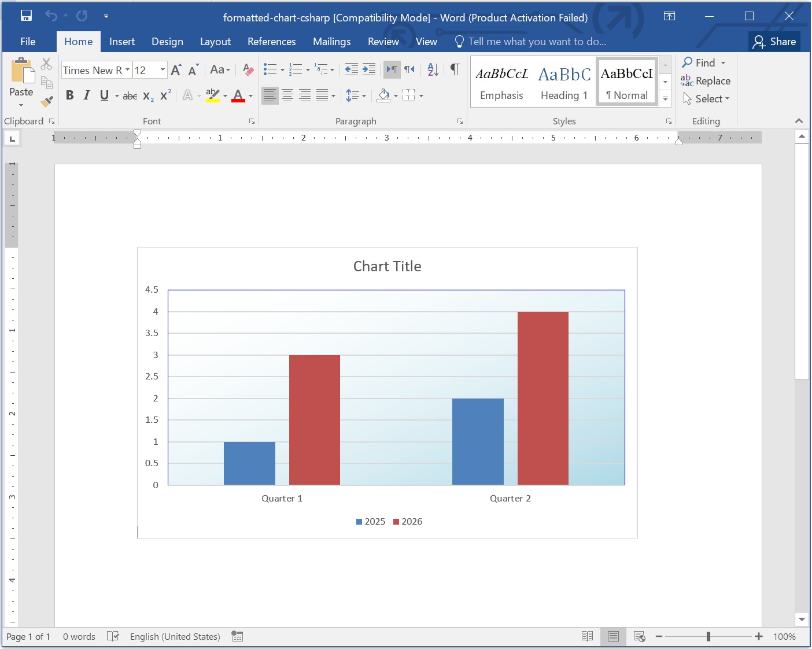Click the Replace button

pos(706,81)
